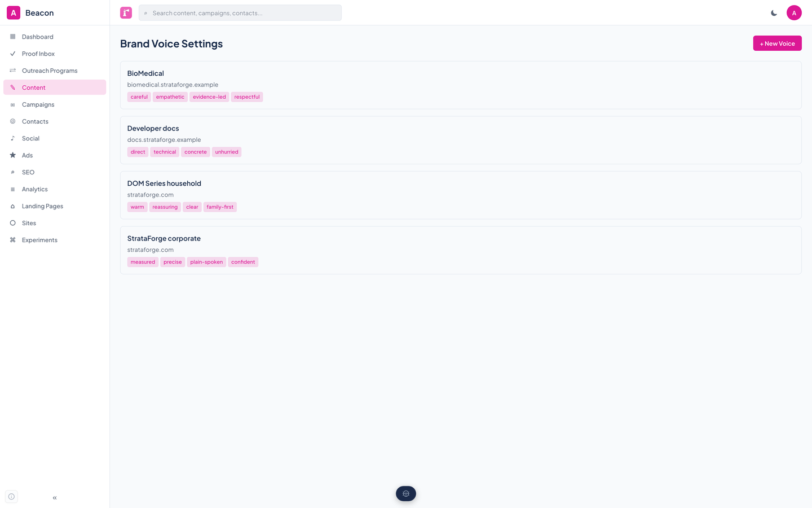Click the 'direct' tag
The image size is (812, 508).
coord(138,152)
